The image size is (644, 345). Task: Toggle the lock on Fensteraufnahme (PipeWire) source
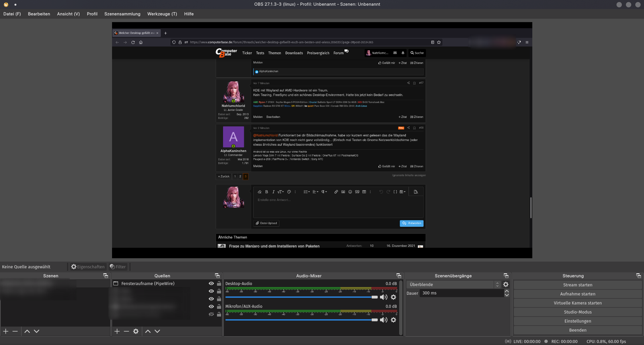pos(219,283)
